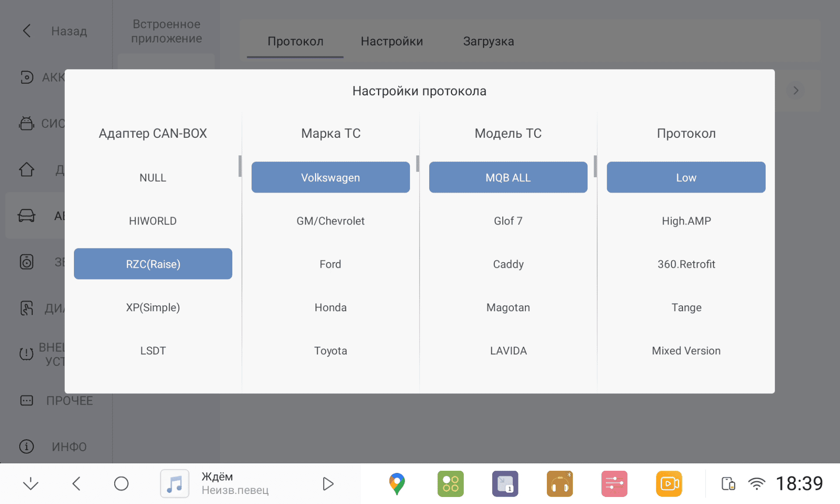
Task: Select XP(Simple) adapter
Action: pos(153,307)
